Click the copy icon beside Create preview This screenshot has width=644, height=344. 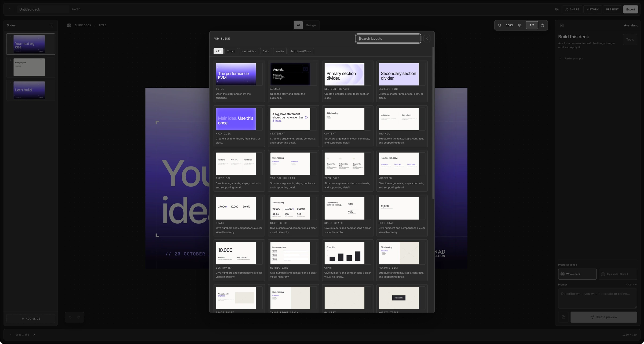[563, 317]
